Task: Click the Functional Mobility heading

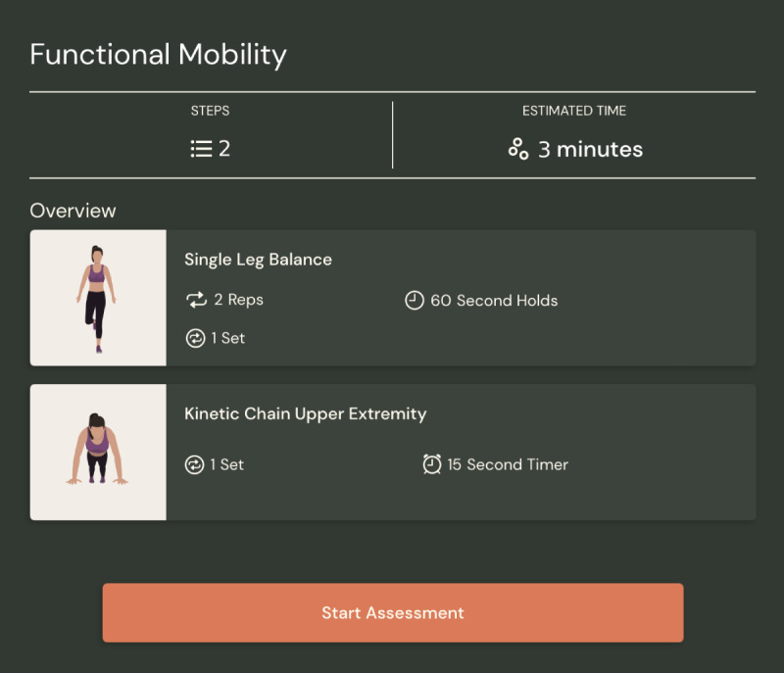Action: (158, 55)
